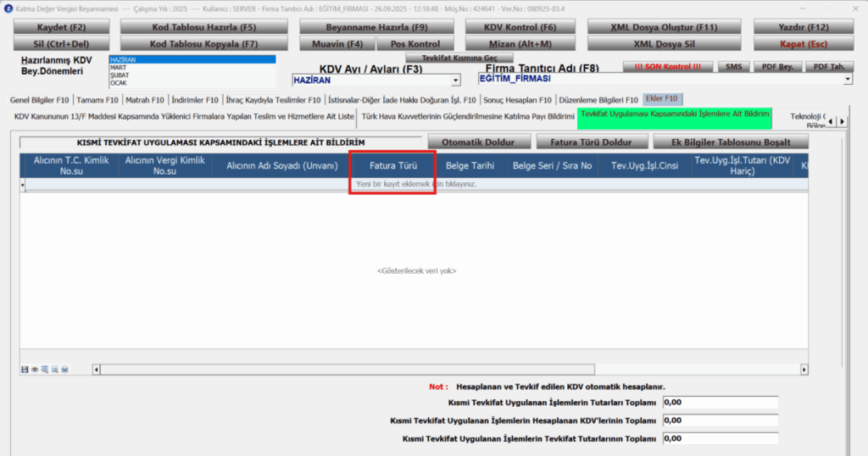
Task: Click the XML Dosya Sil button
Action: point(664,44)
